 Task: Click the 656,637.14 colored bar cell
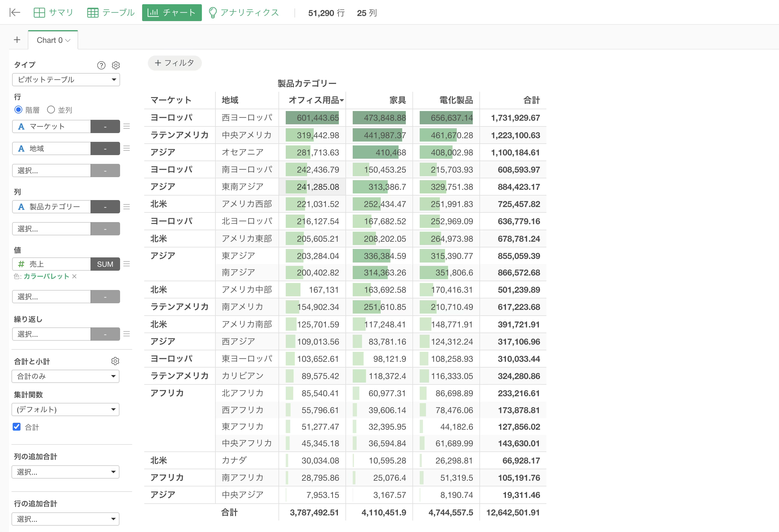point(446,118)
